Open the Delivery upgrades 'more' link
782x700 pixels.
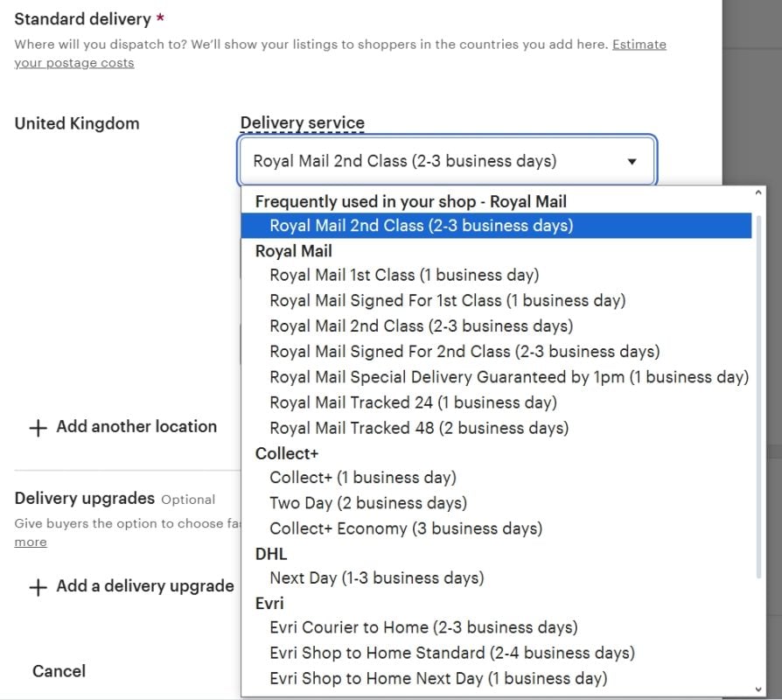pyautogui.click(x=31, y=542)
